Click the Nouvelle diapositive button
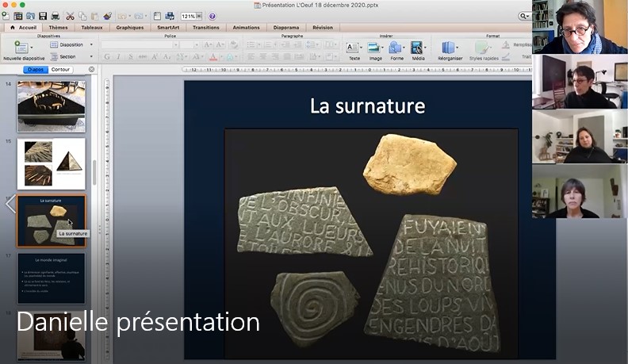 click(x=24, y=52)
